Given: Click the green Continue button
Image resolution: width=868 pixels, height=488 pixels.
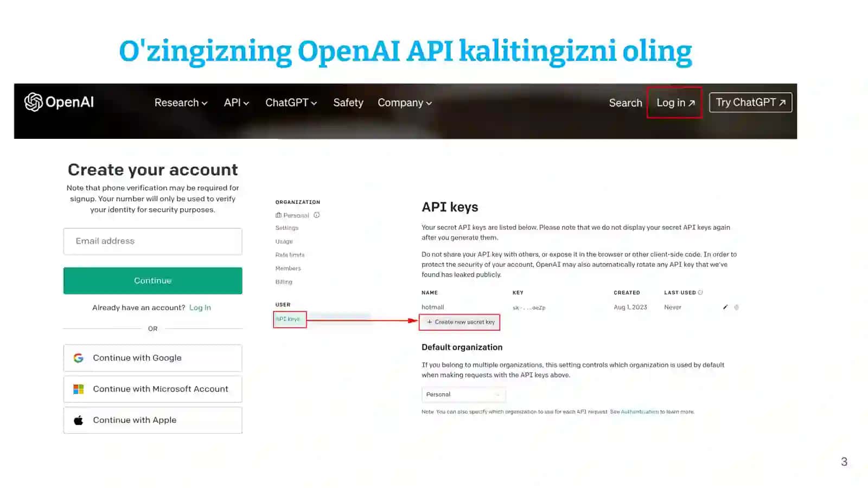Looking at the screenshot, I should click(x=152, y=280).
